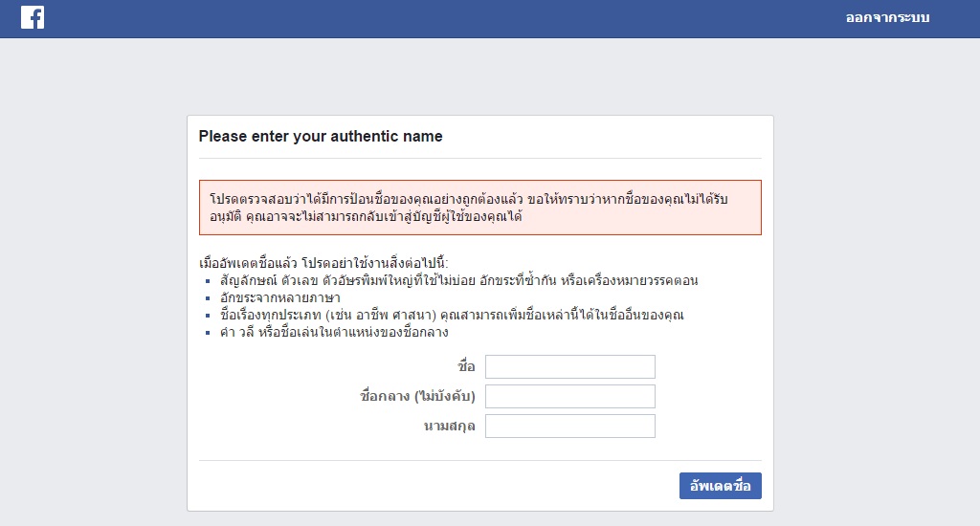The image size is (980, 526).
Task: Log out via ออกจากระบบ link
Action: click(887, 18)
